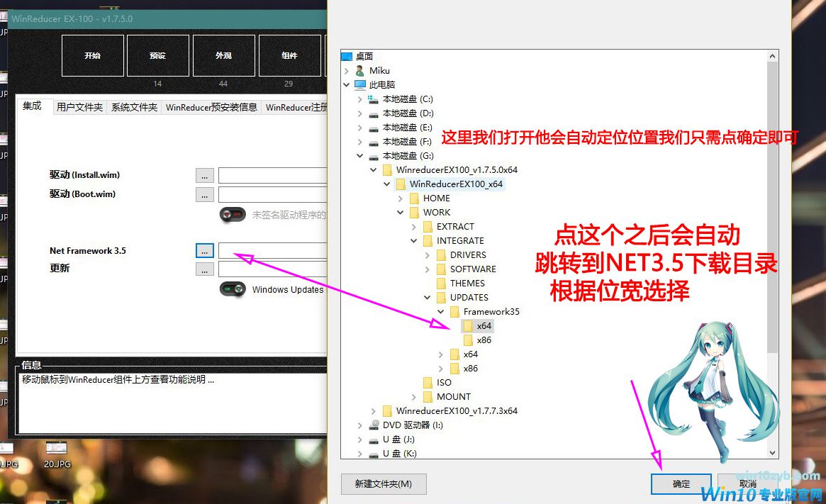Expand the 本地磁盘 (D:) tree node
The height and width of the screenshot is (504, 826).
tap(360, 113)
